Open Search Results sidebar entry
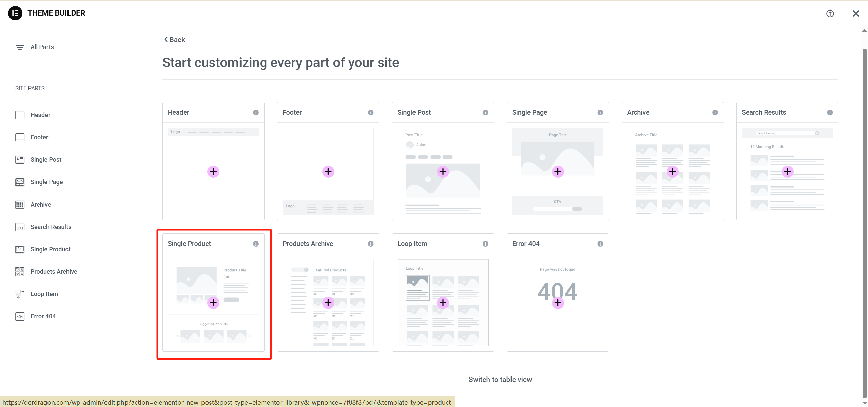 coord(51,227)
